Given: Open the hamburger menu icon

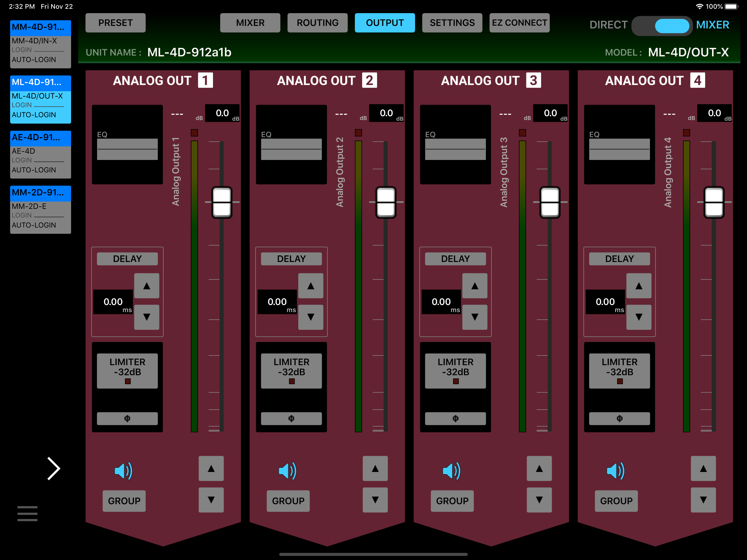Looking at the screenshot, I should tap(27, 514).
